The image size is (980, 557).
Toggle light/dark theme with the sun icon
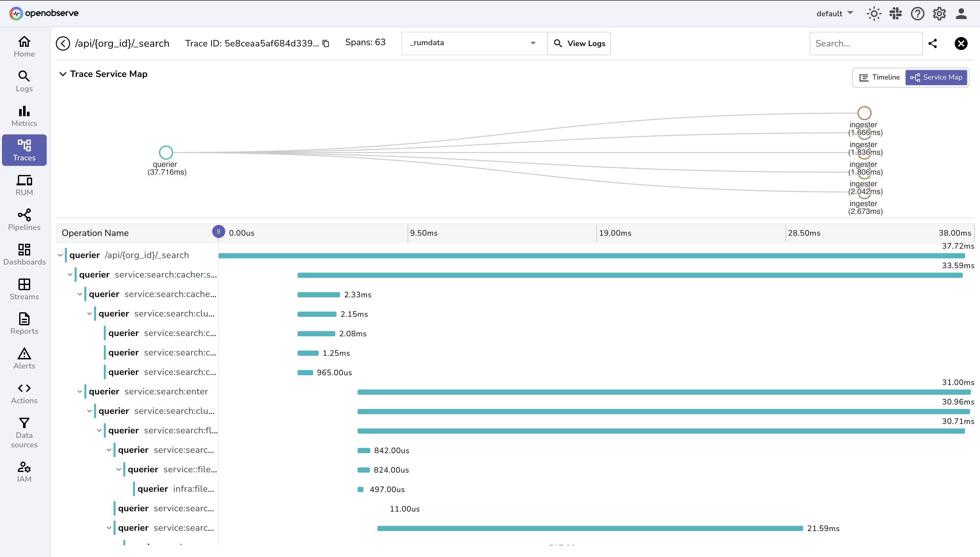tap(874, 13)
